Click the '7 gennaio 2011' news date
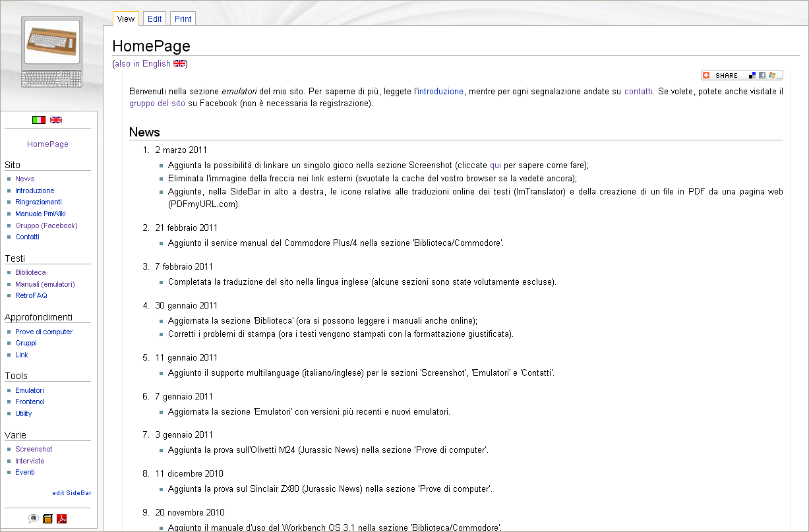 [x=184, y=397]
